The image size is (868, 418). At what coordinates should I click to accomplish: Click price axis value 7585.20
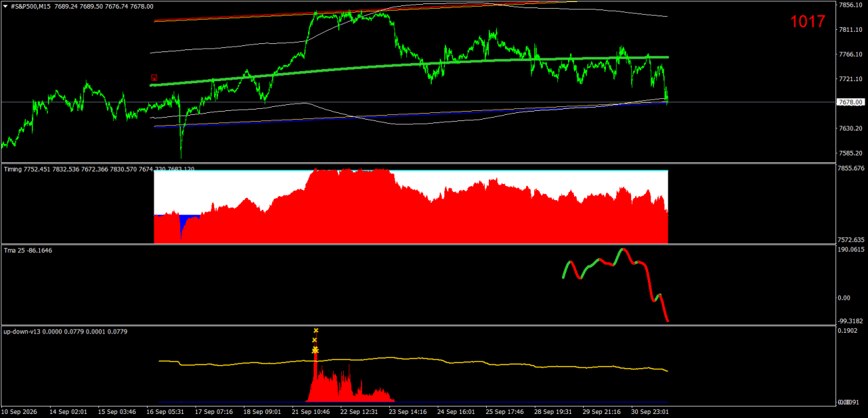pyautogui.click(x=850, y=153)
